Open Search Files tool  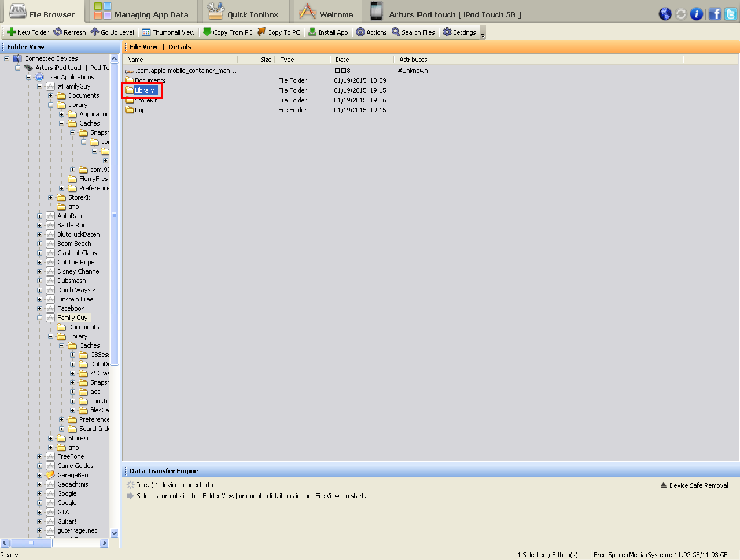(x=413, y=32)
